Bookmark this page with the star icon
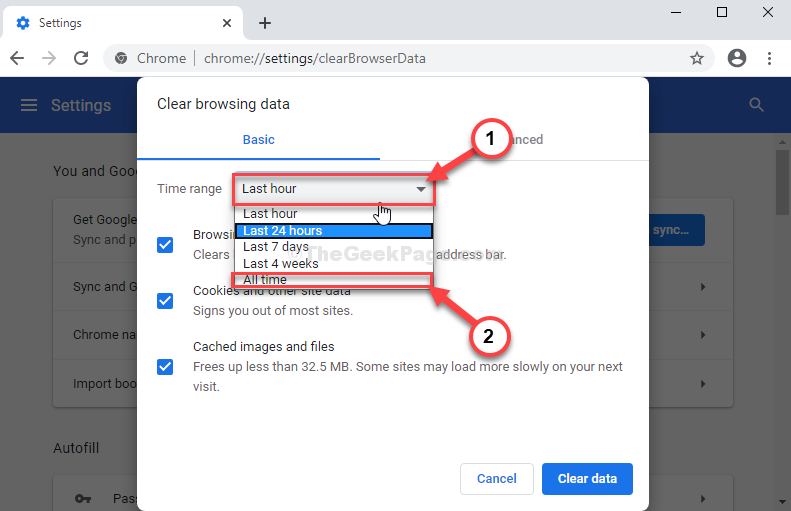The height and width of the screenshot is (511, 791). (696, 58)
